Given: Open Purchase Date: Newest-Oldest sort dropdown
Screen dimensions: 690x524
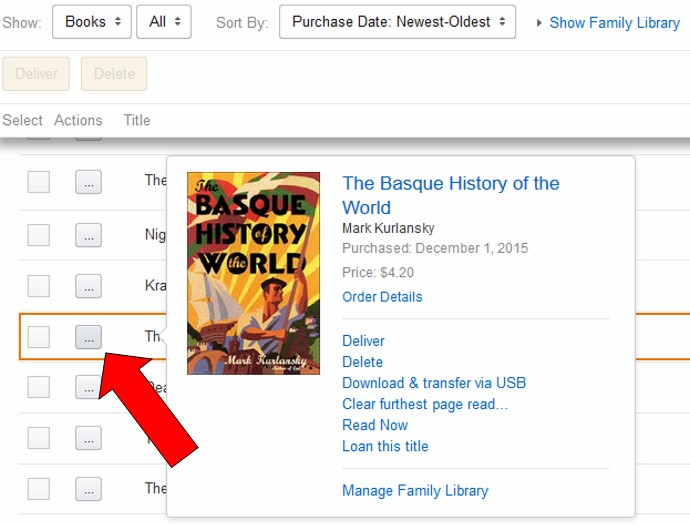Looking at the screenshot, I should click(397, 22).
